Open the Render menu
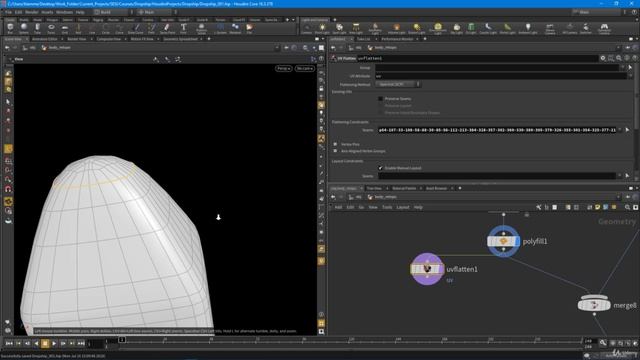Image resolution: width=640 pixels, height=360 pixels. [x=31, y=12]
